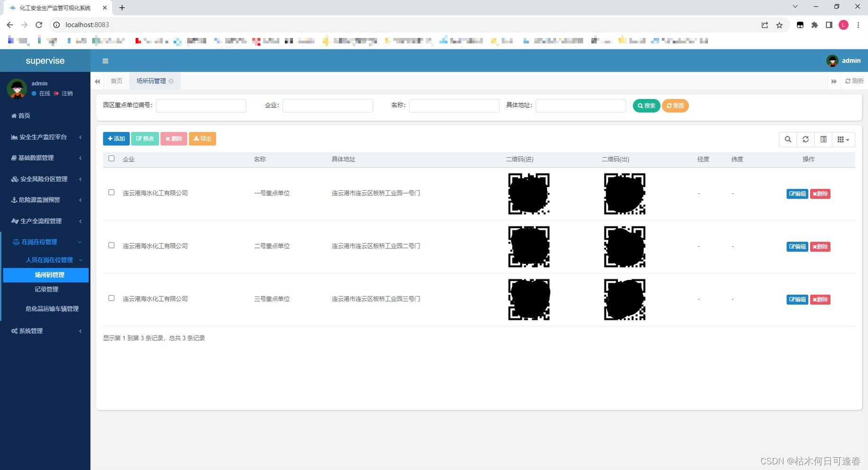Edit the 三号重点单位 row
The image size is (868, 470).
[797, 299]
